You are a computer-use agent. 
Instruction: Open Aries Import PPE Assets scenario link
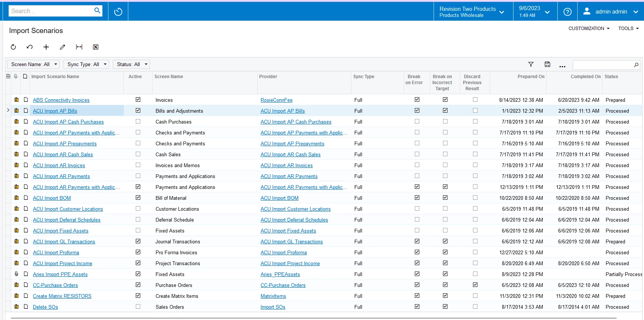pyautogui.click(x=60, y=274)
